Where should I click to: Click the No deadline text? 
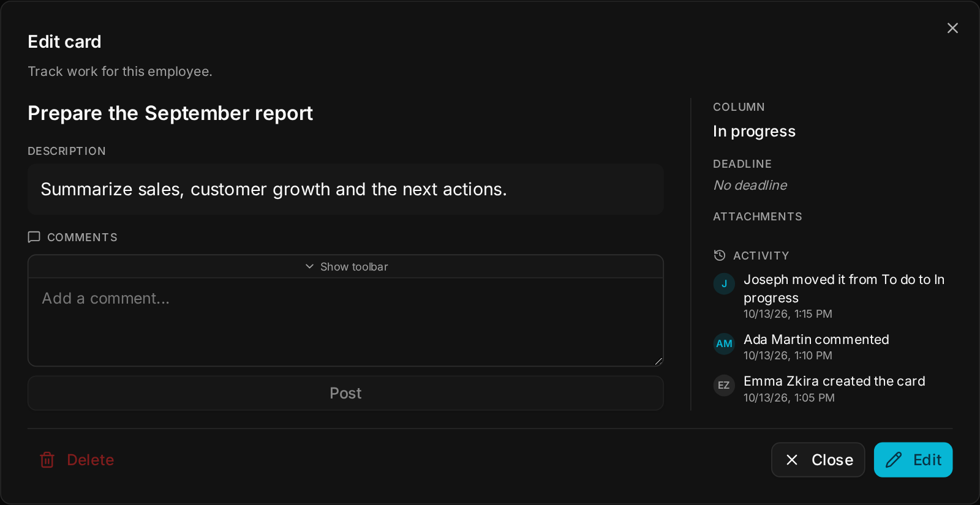point(750,185)
